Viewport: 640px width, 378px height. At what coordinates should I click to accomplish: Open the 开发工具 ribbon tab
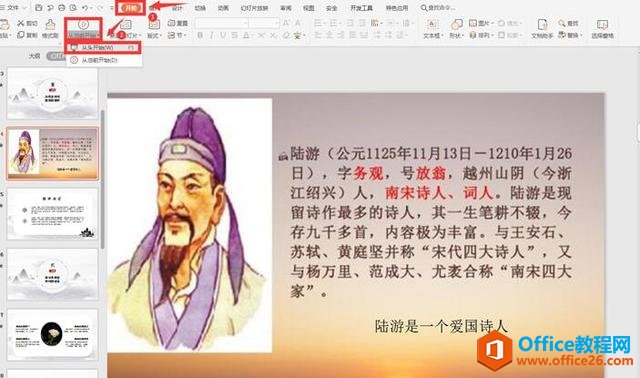tap(362, 8)
